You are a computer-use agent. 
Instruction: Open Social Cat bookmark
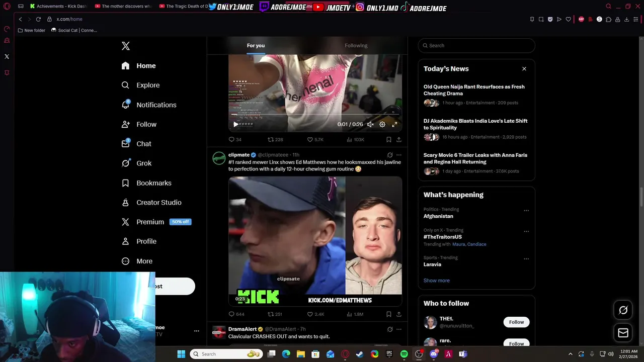tap(74, 30)
